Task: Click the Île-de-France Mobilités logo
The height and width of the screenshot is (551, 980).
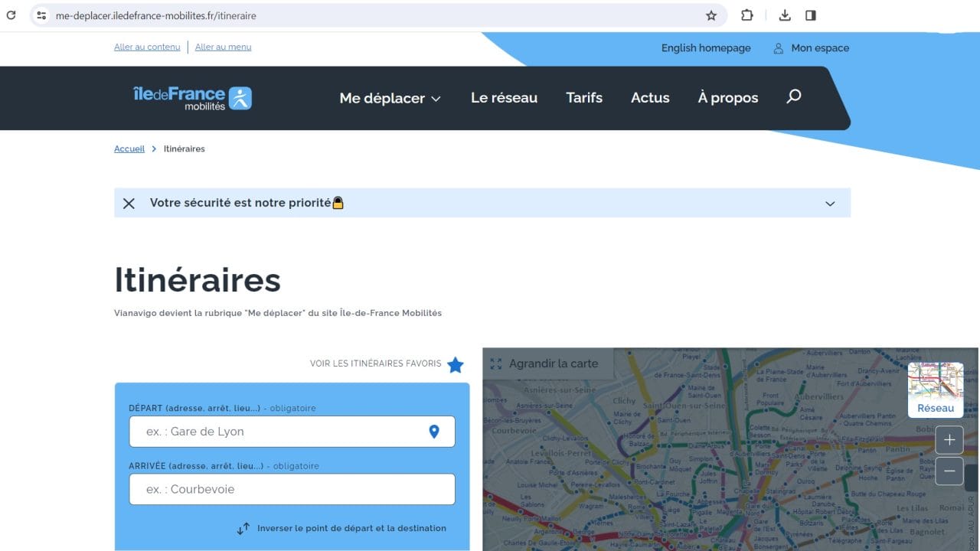Action: (192, 98)
